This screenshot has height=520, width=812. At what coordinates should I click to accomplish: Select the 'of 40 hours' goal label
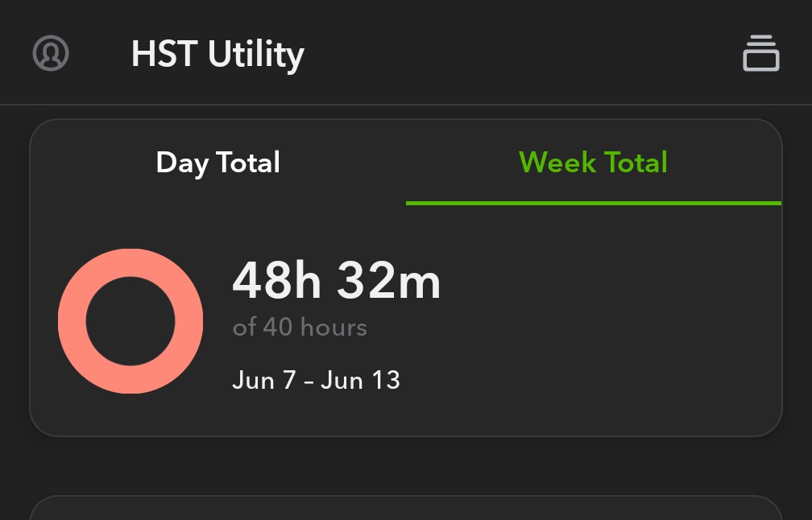[300, 328]
